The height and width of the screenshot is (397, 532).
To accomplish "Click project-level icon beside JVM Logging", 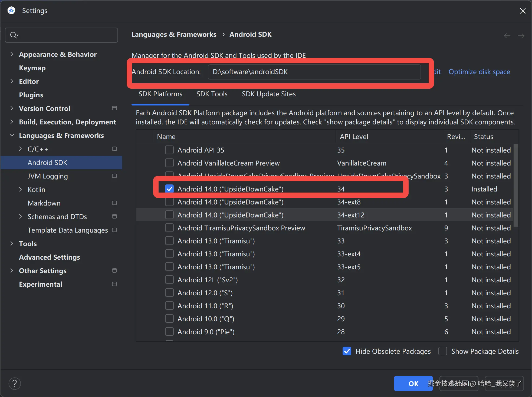I will (114, 176).
